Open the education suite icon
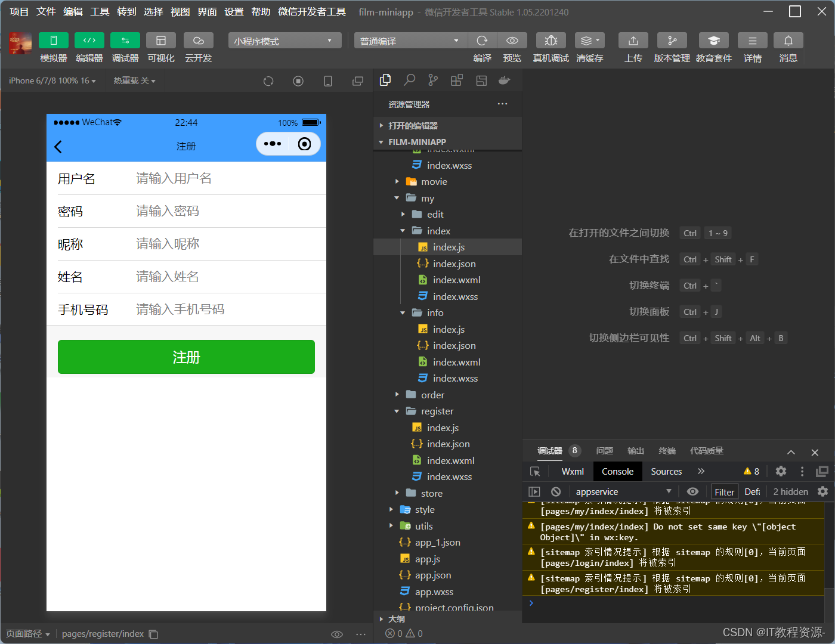Viewport: 835px width, 644px height. pyautogui.click(x=714, y=40)
